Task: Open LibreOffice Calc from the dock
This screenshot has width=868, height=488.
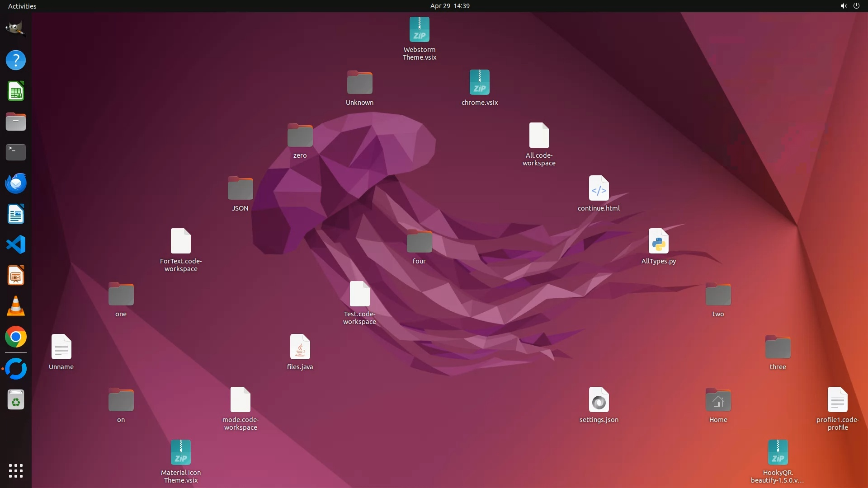Action: coord(16,91)
